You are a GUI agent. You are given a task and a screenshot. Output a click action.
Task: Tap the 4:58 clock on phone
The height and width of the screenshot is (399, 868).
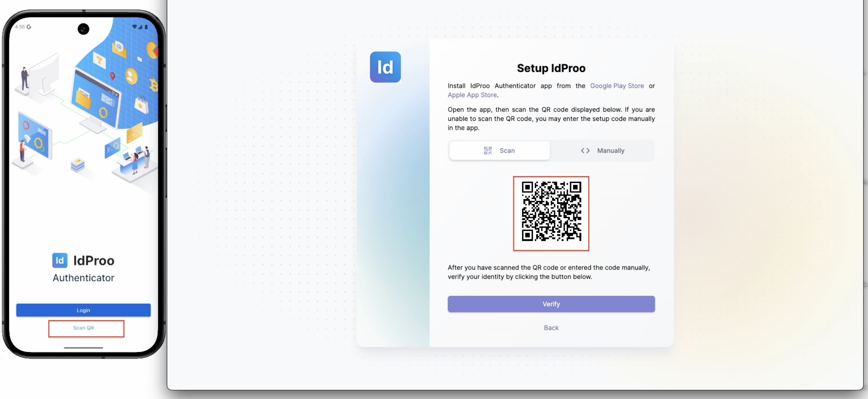click(20, 27)
